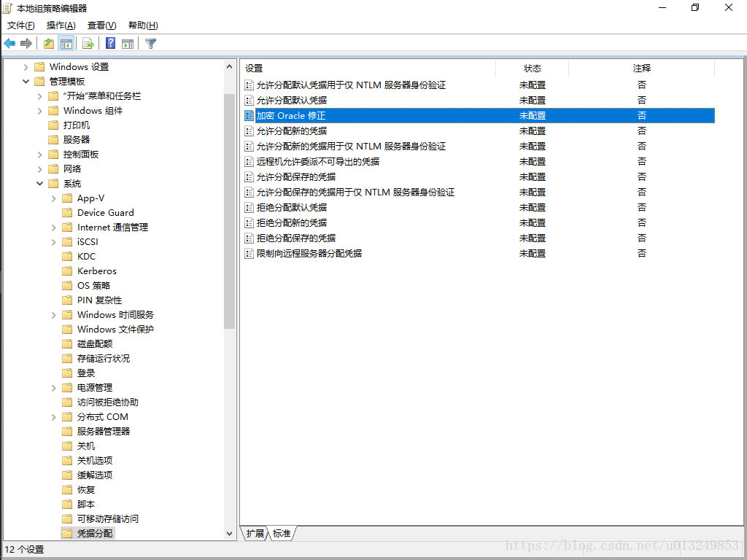This screenshot has height=560, width=747.
Task: Select the 可移动存储访问 tree folder
Action: click(x=108, y=519)
